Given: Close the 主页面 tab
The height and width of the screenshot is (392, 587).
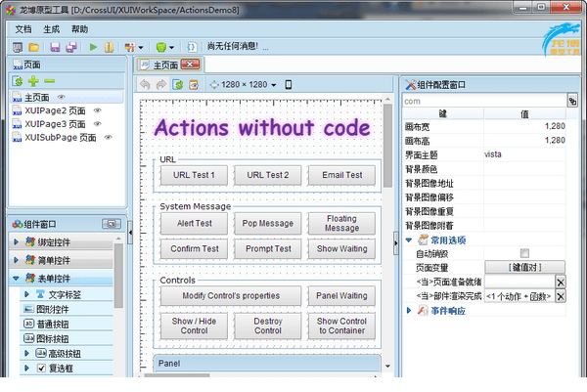Looking at the screenshot, I should click(193, 65).
